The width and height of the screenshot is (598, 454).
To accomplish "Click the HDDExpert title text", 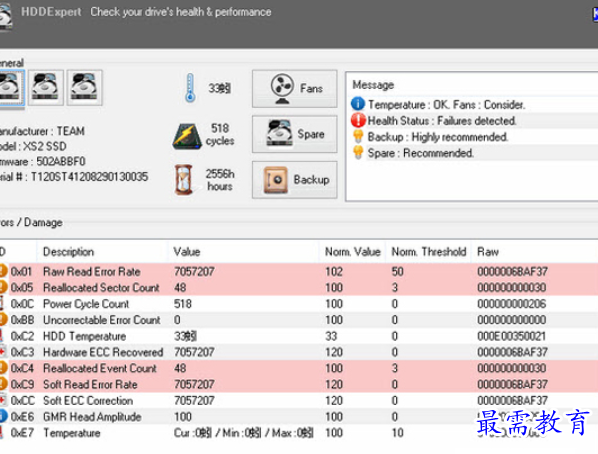I will pos(51,12).
